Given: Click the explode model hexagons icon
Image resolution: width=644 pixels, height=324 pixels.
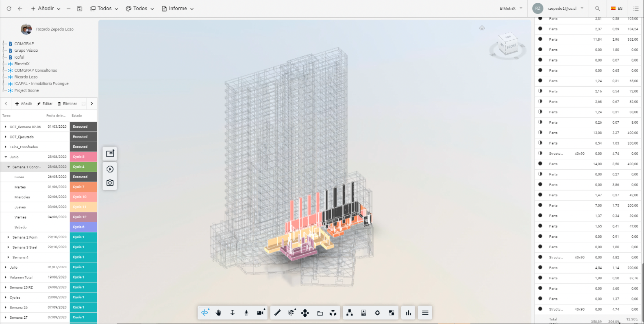Looking at the screenshot, I should (305, 313).
